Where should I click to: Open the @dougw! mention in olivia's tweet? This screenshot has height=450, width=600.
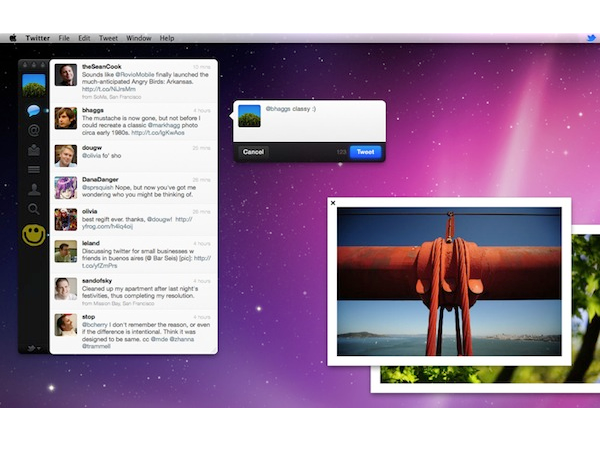click(x=159, y=219)
